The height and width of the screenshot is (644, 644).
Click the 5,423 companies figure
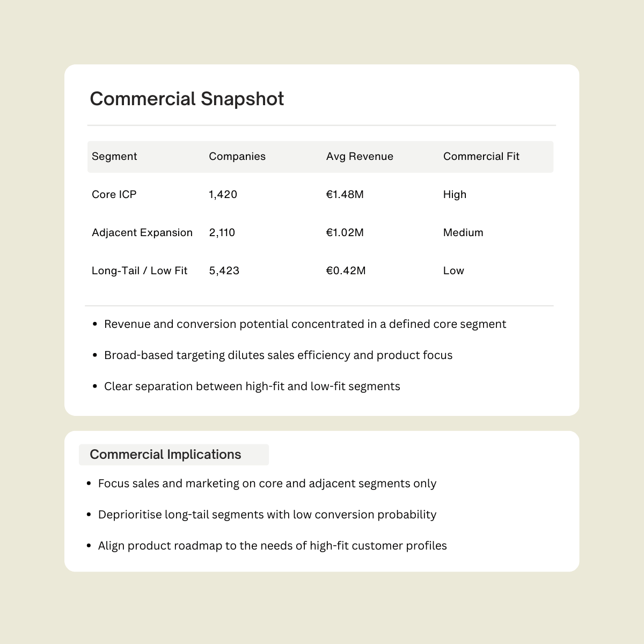click(224, 270)
